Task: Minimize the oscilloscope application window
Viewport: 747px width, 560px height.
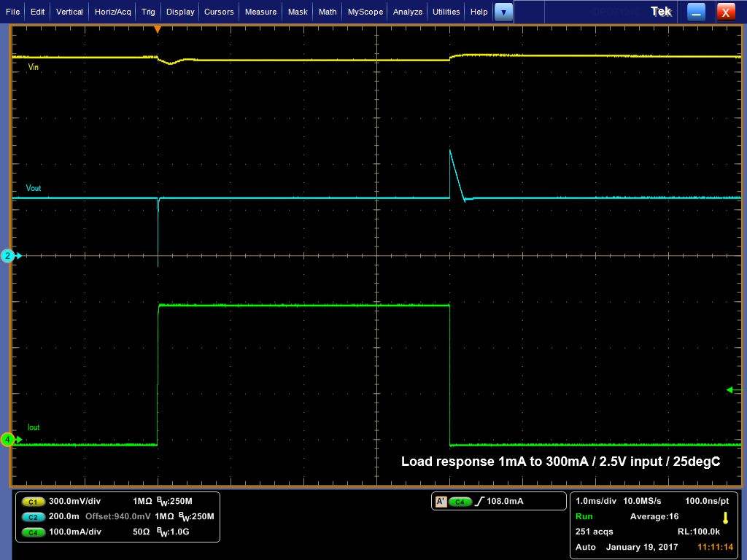Action: pos(697,12)
